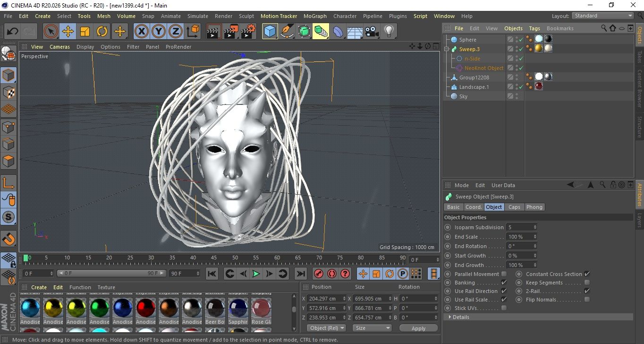Step the End Growth value

pos(534,265)
